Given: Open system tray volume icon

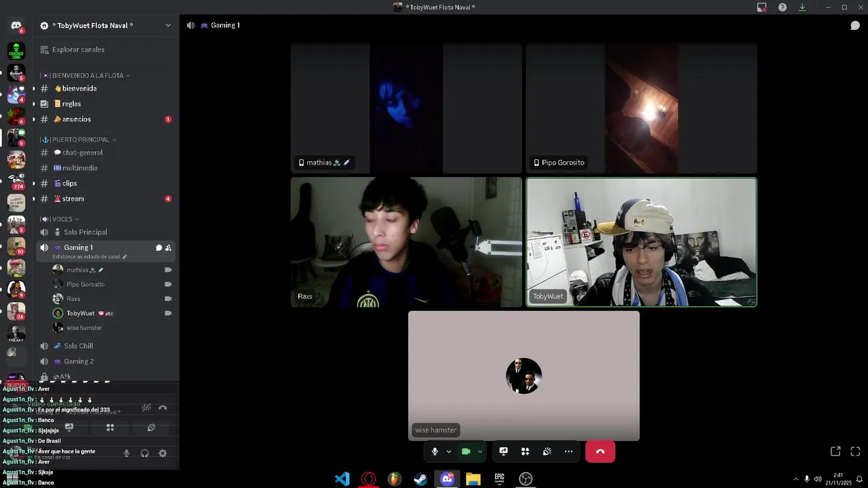Looking at the screenshot, I should click(x=818, y=479).
